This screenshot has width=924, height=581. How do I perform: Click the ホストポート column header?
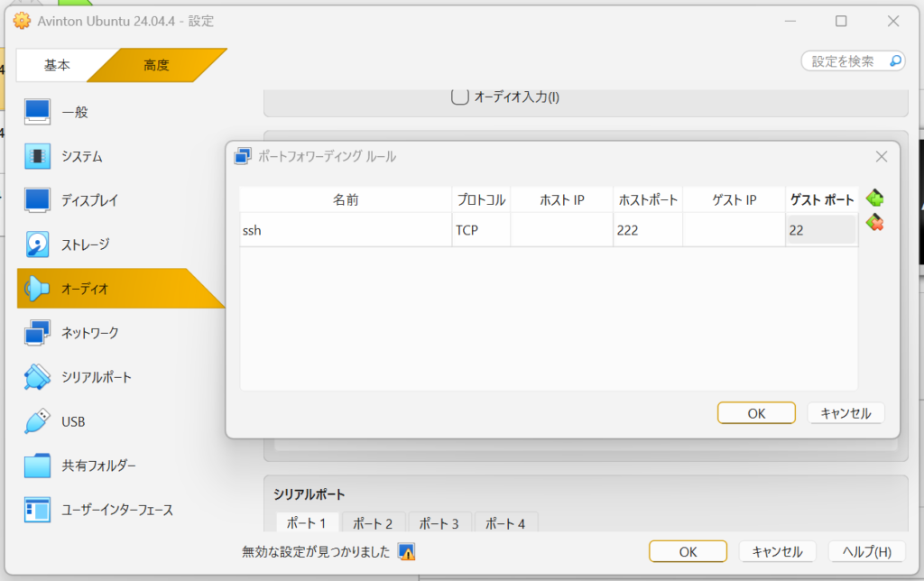(x=648, y=199)
